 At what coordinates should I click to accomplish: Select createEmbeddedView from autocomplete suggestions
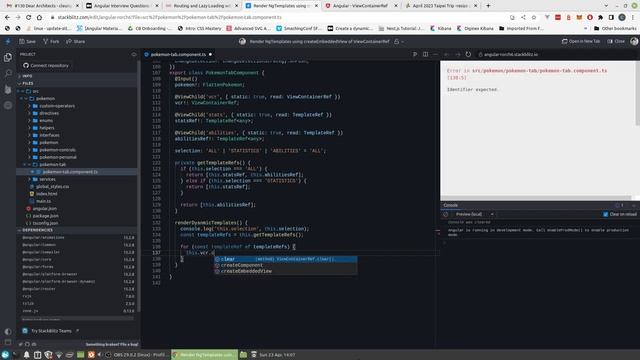point(286,271)
